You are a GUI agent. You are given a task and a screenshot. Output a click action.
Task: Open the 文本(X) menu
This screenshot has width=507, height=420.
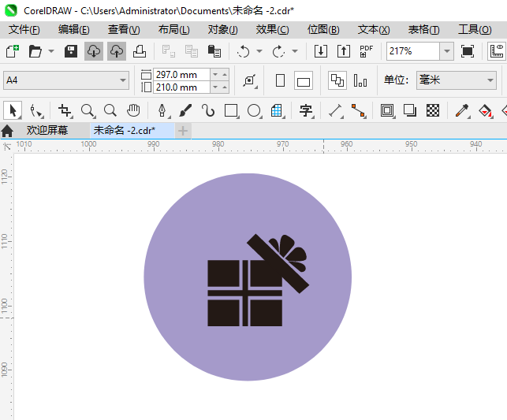point(374,30)
